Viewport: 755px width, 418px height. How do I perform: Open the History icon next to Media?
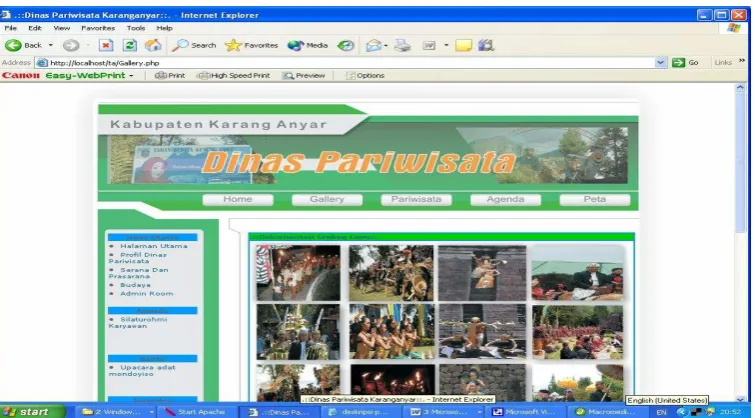[345, 45]
